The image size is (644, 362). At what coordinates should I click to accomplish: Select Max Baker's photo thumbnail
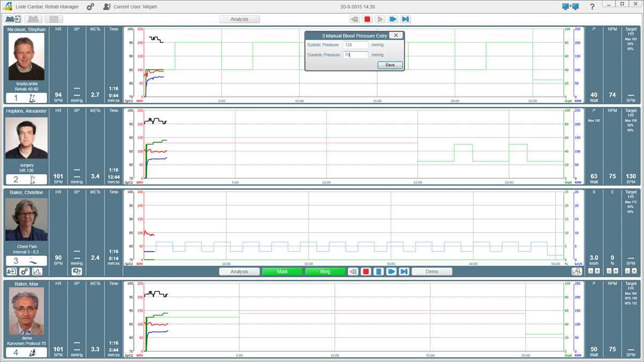point(26,311)
